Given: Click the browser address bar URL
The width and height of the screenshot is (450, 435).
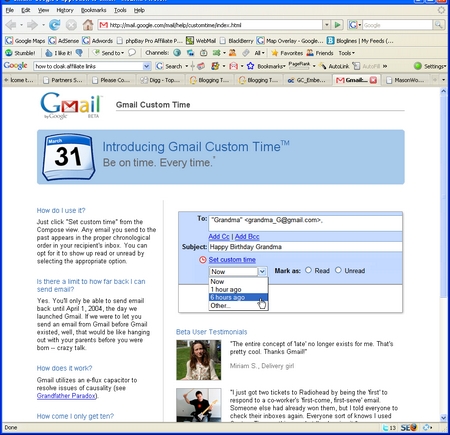Looking at the screenshot, I should (x=210, y=25).
